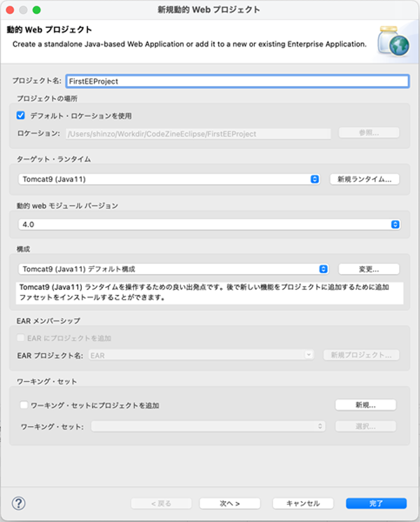Click the configuration description text area
This screenshot has height=522, width=420.
click(209, 293)
